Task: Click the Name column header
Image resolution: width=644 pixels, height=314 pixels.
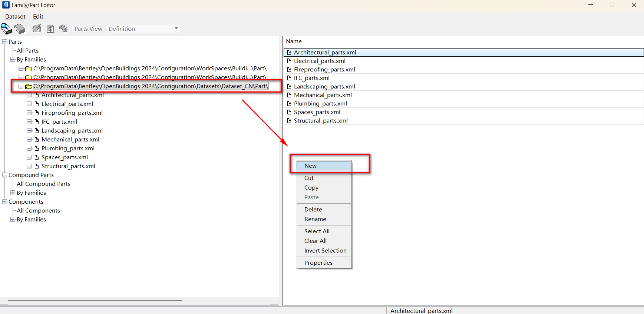Action: pyautogui.click(x=294, y=41)
